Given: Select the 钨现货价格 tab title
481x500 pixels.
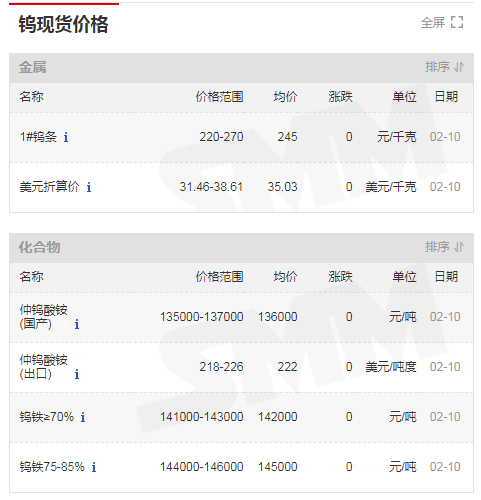Looking at the screenshot, I should click(x=63, y=24).
